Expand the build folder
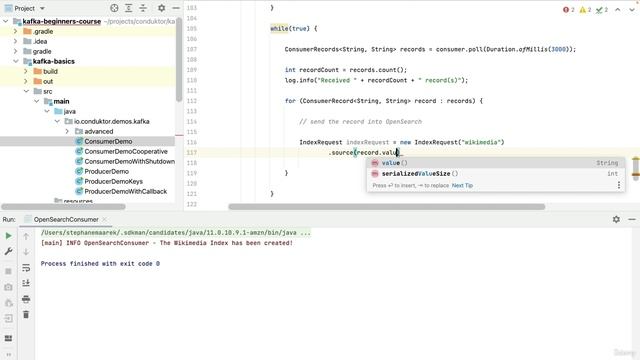The width and height of the screenshot is (640, 360). tap(26, 71)
